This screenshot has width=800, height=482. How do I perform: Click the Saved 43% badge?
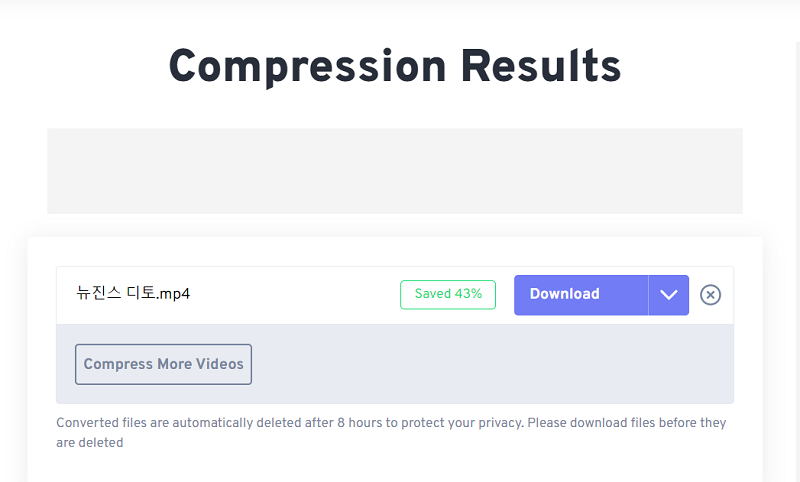[448, 294]
